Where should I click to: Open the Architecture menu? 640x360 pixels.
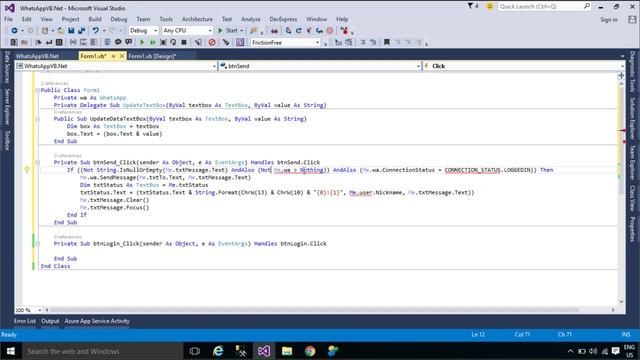coord(197,19)
